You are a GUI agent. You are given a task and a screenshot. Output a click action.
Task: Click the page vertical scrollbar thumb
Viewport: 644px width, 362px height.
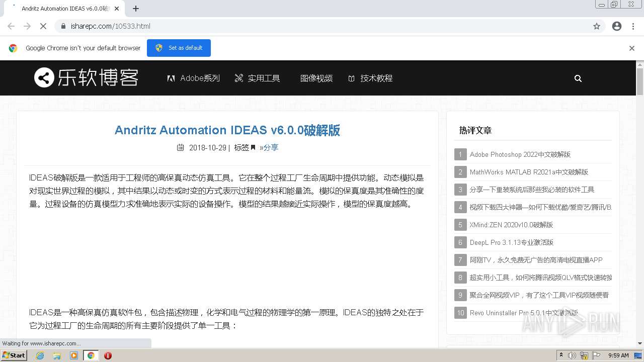click(640, 81)
